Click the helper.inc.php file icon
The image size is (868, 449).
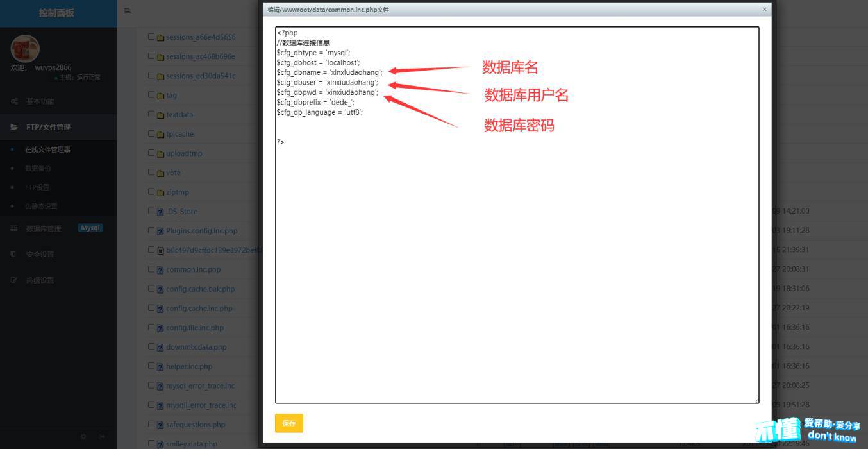click(160, 367)
